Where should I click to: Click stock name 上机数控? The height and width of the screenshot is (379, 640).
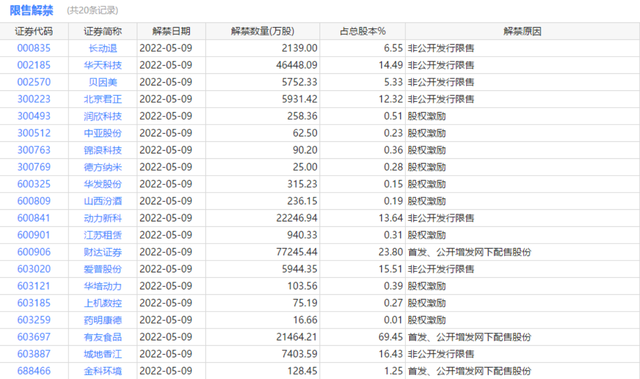point(103,303)
